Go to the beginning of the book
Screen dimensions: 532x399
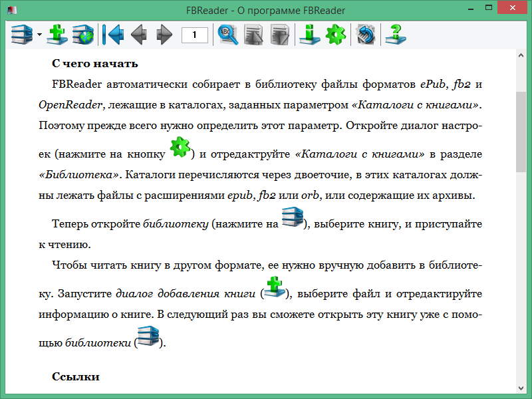coord(113,35)
